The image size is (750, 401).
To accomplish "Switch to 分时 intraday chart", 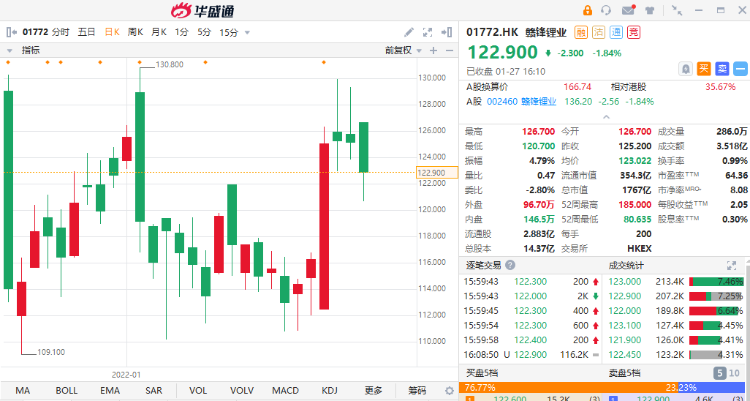I will 61,32.
